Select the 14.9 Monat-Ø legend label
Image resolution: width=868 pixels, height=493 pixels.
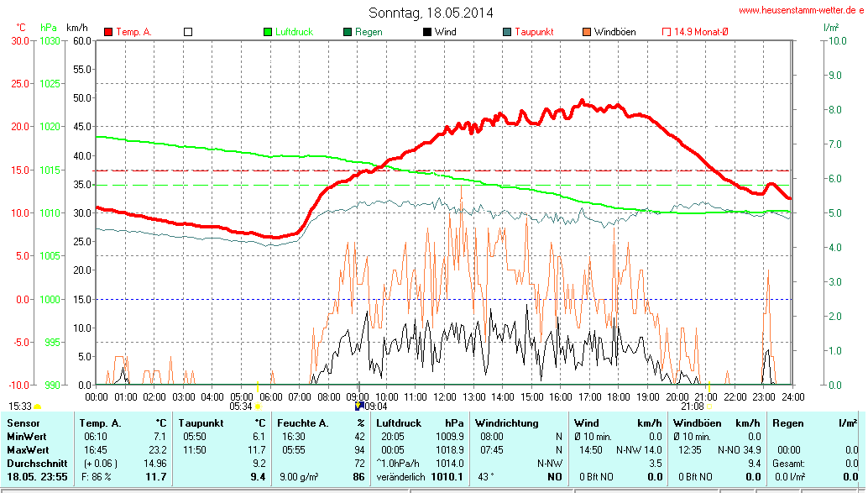point(701,32)
